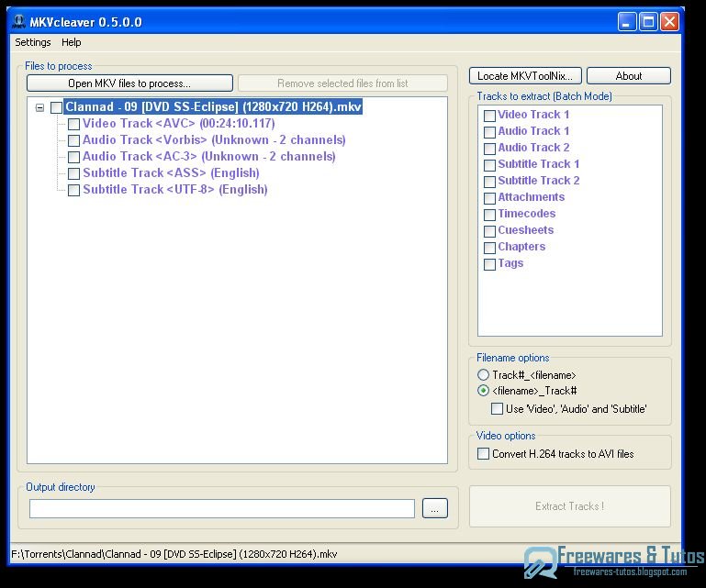
Task: Check the Subtitle Track <UTF-8> checkbox
Action: pos(73,190)
